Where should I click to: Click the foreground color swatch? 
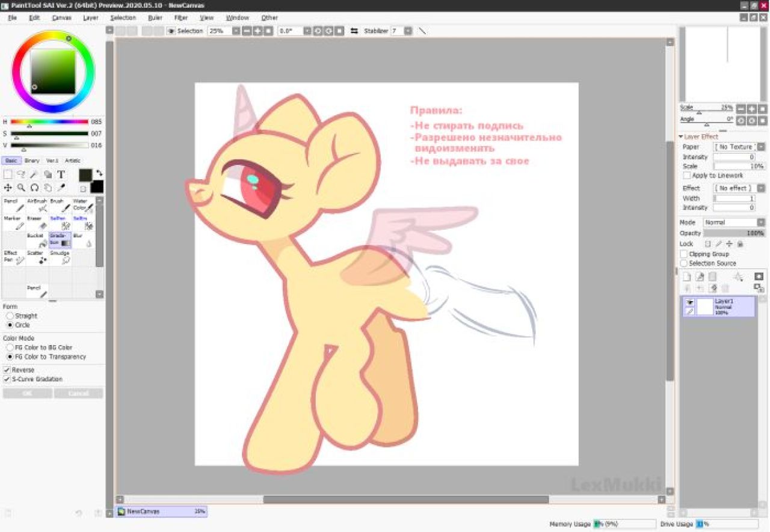(x=85, y=175)
